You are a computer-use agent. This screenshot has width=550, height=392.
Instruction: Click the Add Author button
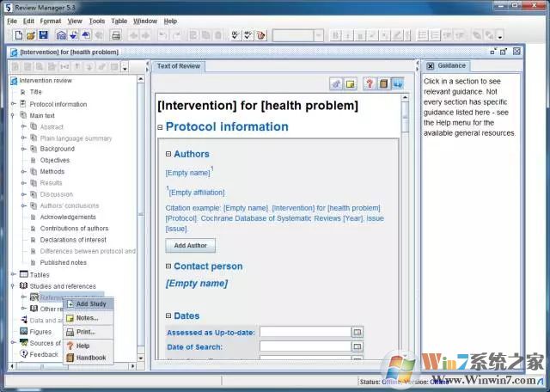pos(191,245)
